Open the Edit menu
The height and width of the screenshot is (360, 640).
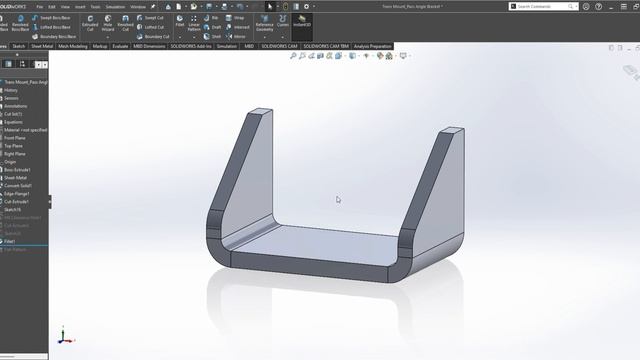pos(52,7)
